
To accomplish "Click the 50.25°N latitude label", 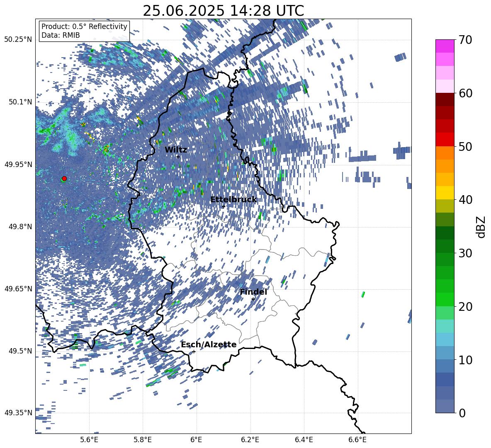I will click(x=18, y=40).
